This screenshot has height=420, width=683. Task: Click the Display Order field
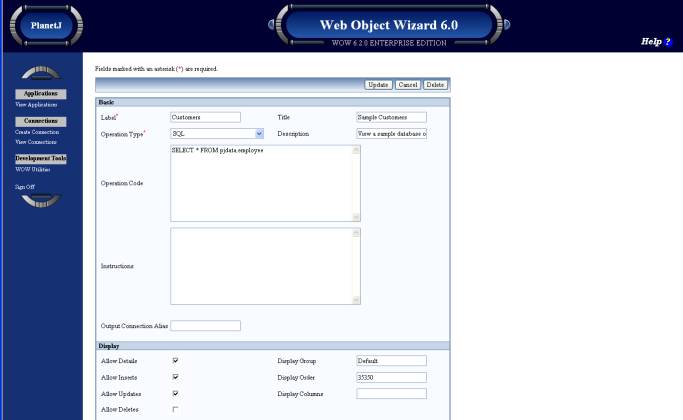click(x=391, y=377)
